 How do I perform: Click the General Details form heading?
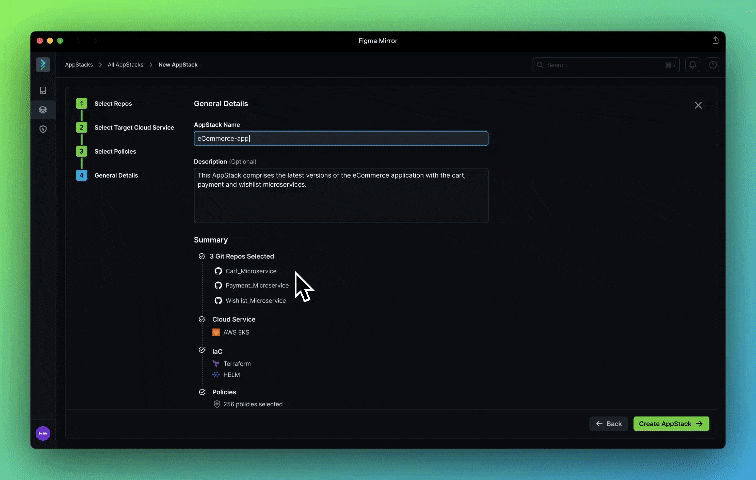point(221,103)
